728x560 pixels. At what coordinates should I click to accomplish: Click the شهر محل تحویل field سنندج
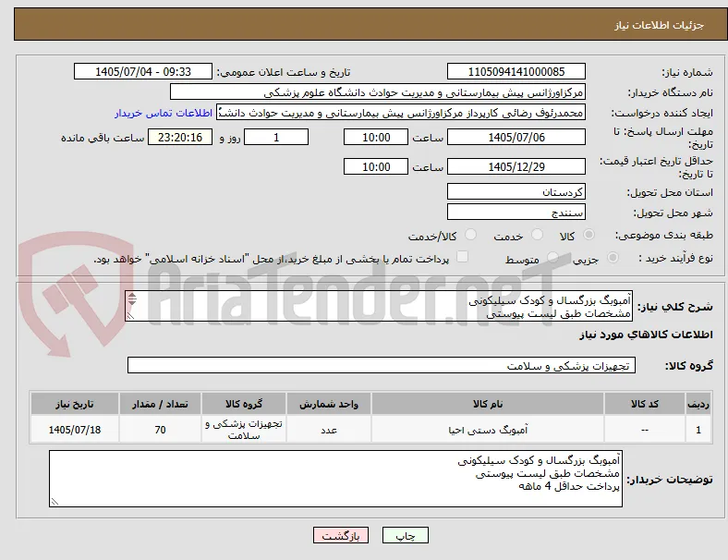point(516,213)
